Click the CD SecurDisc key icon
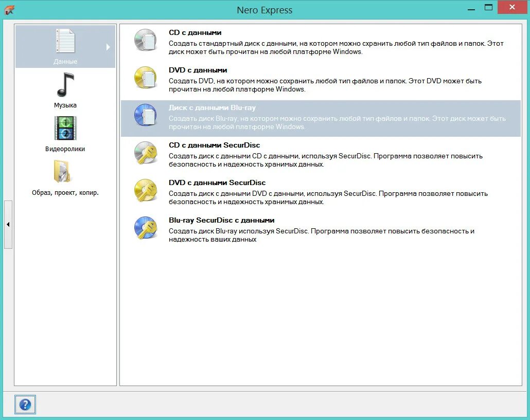 tap(145, 152)
